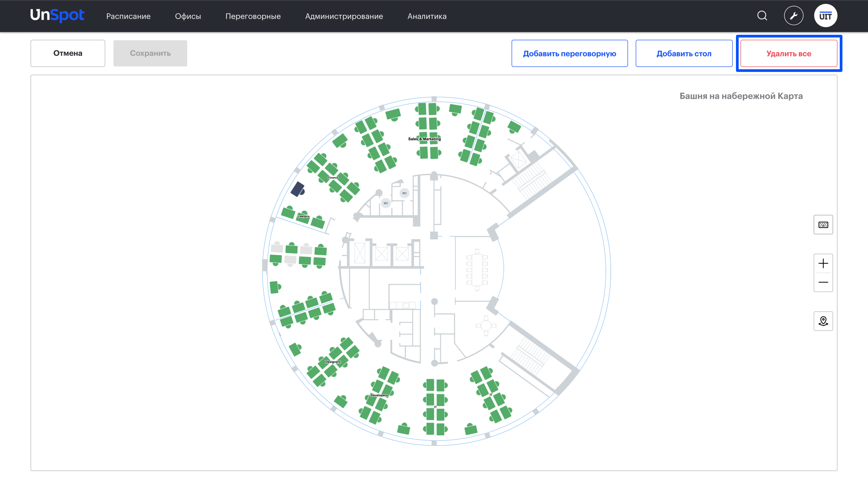Select the Lawyers zone label

[303, 216]
